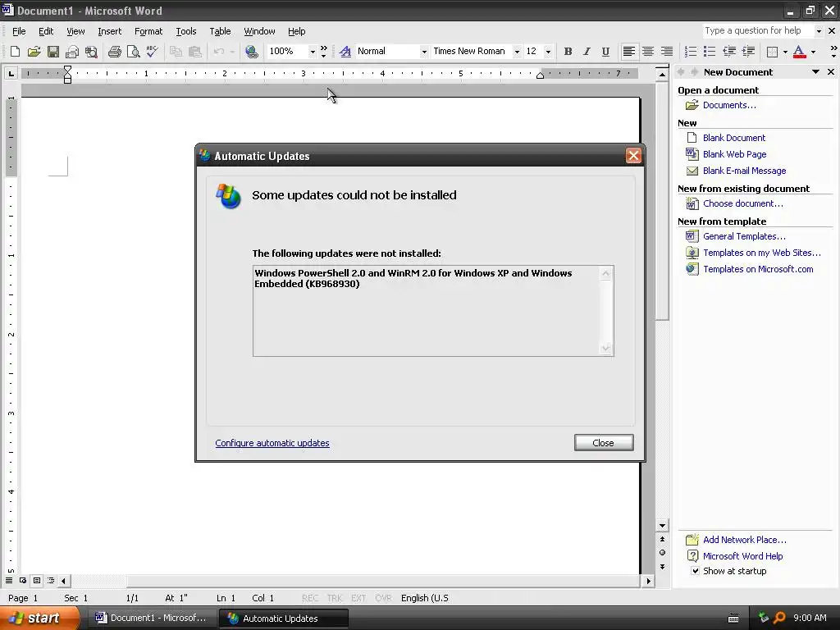This screenshot has height=630, width=840.
Task: Open the Insert menu
Action: click(109, 31)
